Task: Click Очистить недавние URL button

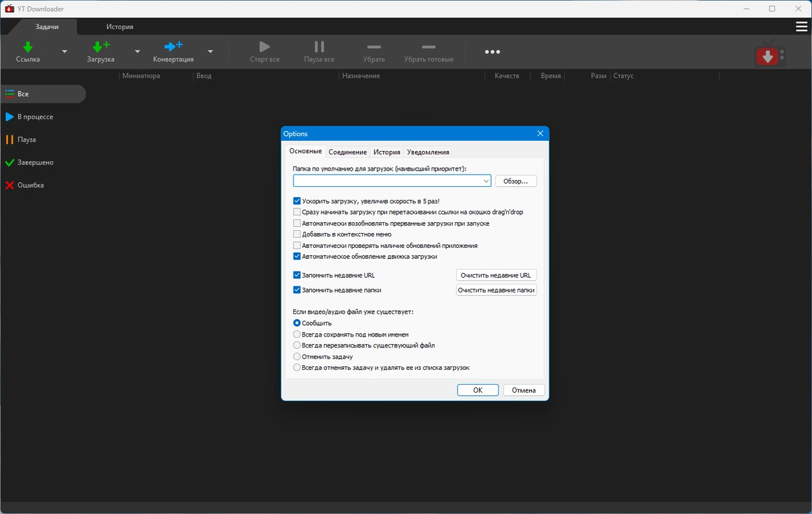Action: coord(497,276)
